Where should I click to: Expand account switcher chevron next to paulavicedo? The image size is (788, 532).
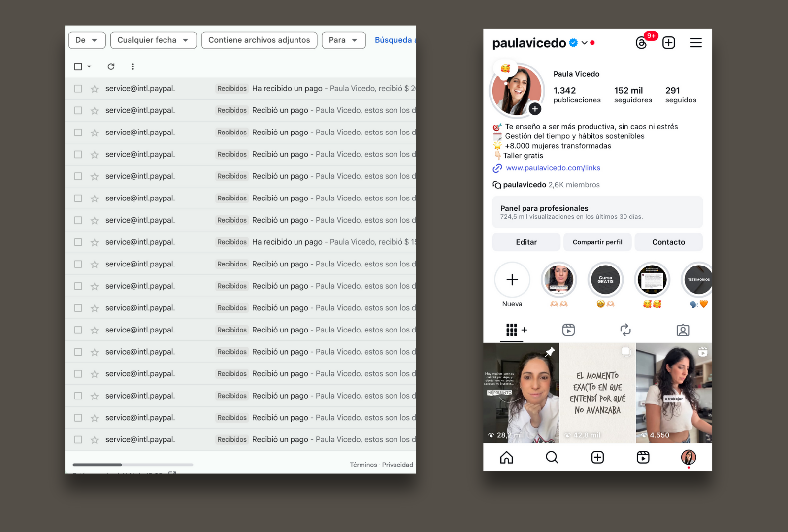(584, 43)
